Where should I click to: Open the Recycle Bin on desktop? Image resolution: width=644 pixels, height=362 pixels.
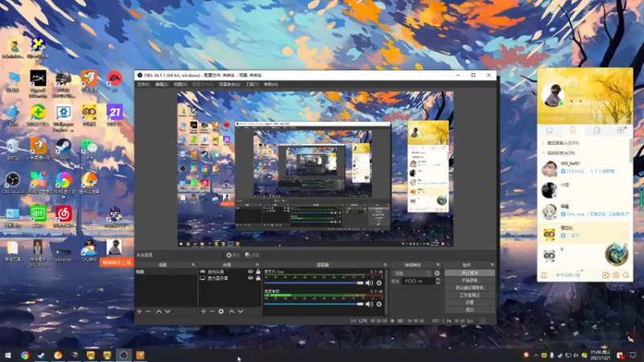click(x=12, y=147)
